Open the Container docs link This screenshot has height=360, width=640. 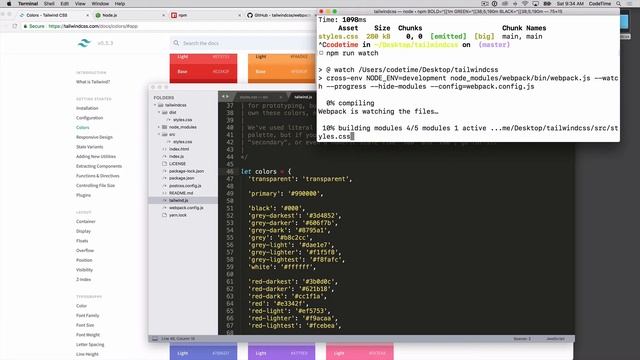click(86, 222)
